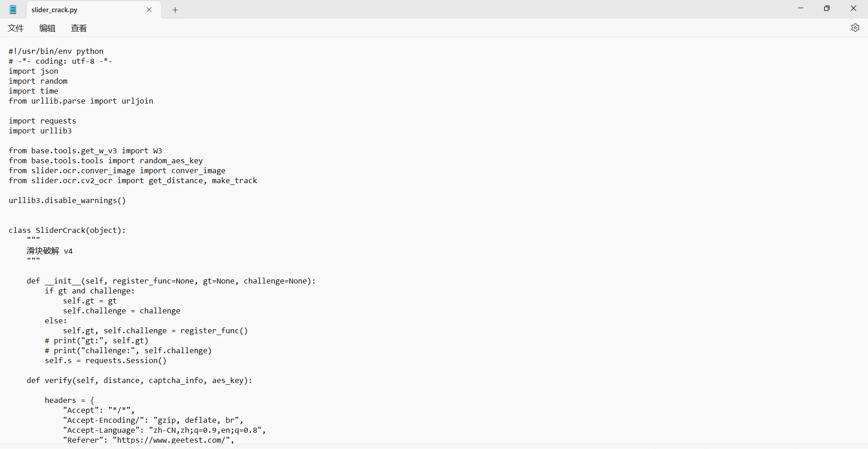Click the line importing conver_image

117,170
